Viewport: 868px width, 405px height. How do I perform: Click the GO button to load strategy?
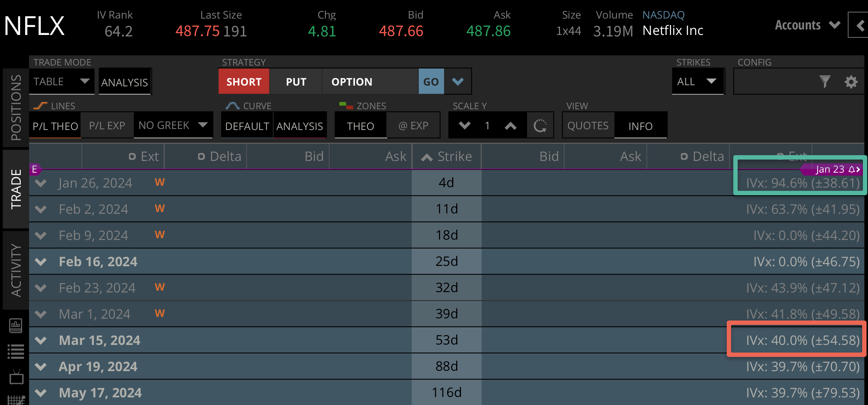coord(431,82)
